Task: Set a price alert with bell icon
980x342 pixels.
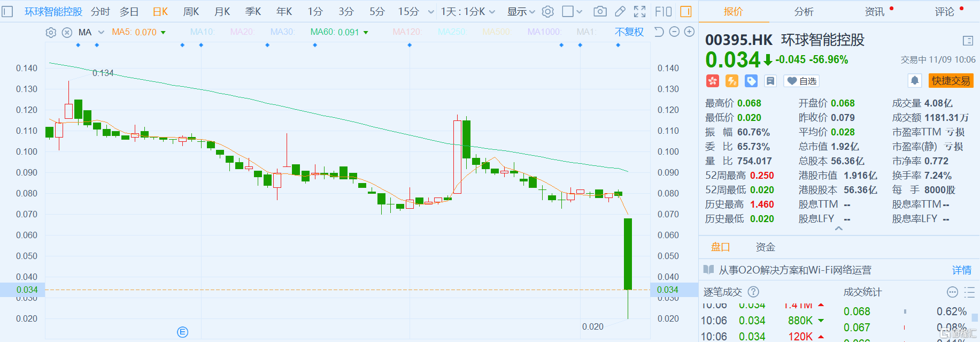Action: click(x=915, y=81)
